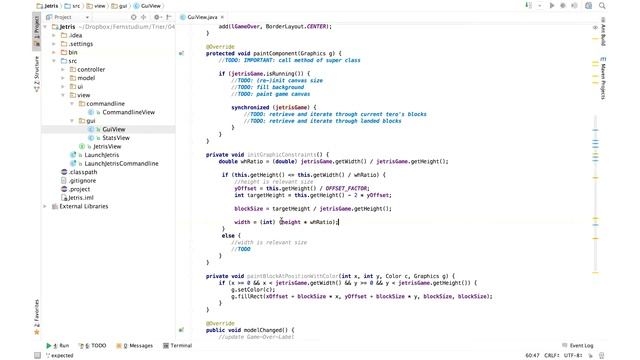Expand the ui package

point(63,87)
